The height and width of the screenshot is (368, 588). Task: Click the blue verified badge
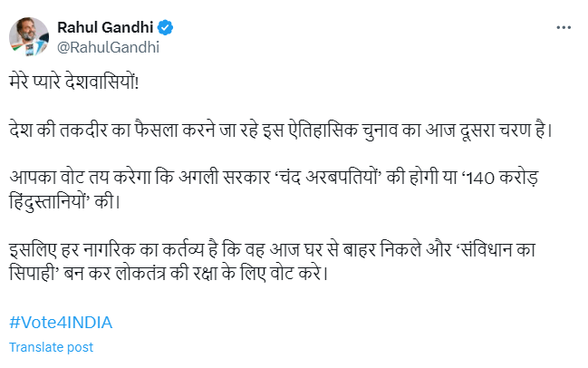167,27
